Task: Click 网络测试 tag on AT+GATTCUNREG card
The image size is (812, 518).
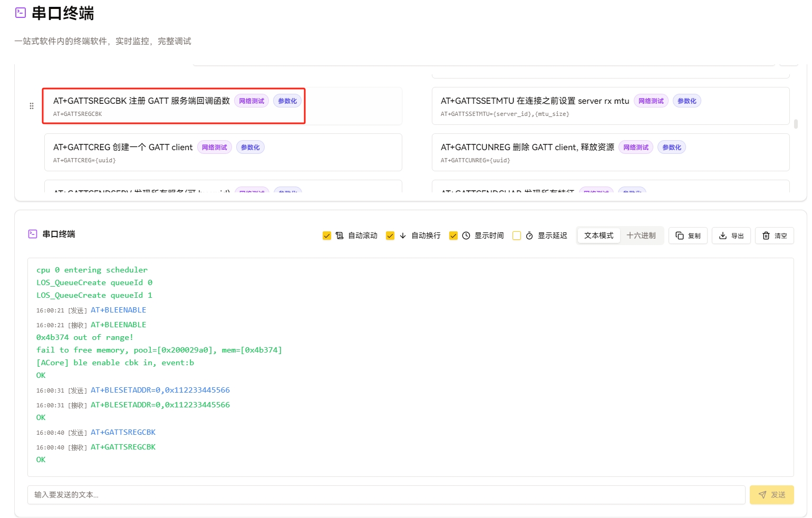Action: click(x=636, y=148)
